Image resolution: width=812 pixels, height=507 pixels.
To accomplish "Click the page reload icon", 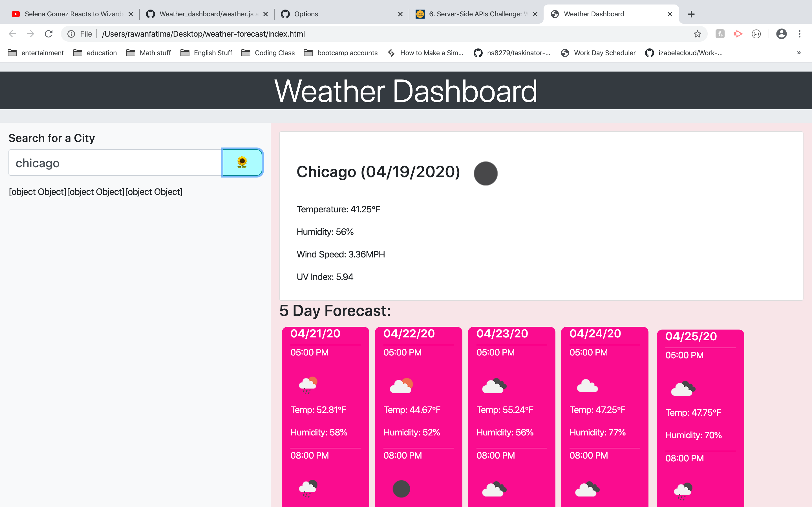I will (49, 34).
